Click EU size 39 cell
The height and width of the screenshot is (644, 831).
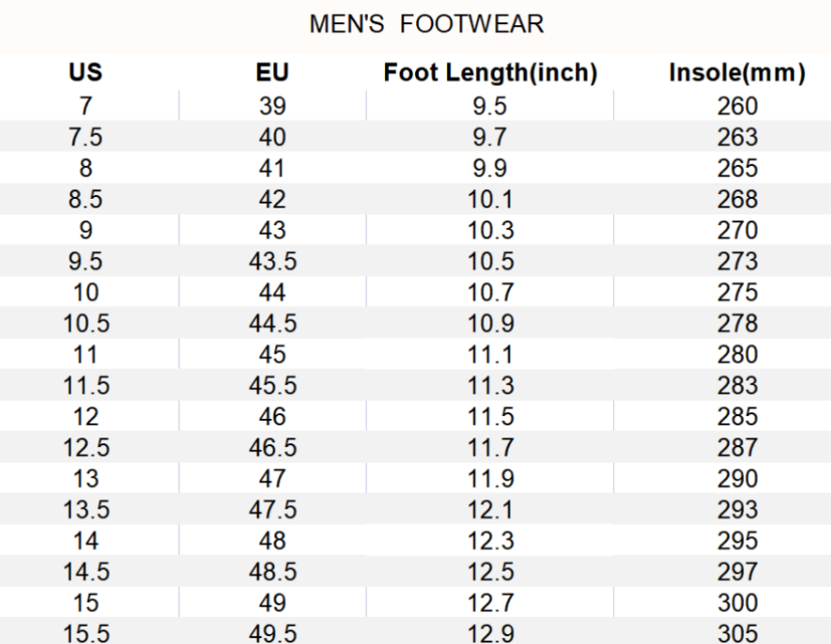(272, 106)
